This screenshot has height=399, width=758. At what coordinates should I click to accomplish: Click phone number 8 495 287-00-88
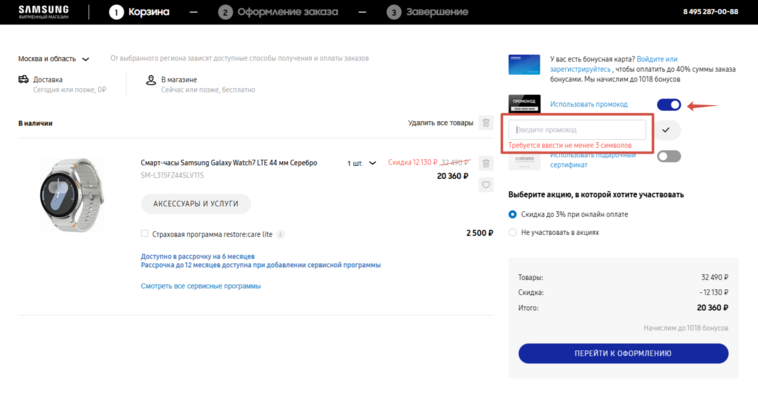(711, 12)
